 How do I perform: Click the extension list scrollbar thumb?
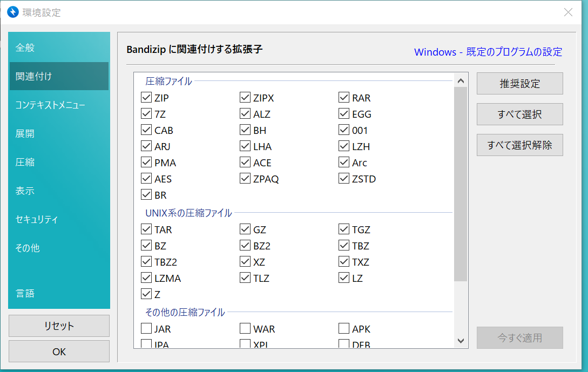(461, 184)
